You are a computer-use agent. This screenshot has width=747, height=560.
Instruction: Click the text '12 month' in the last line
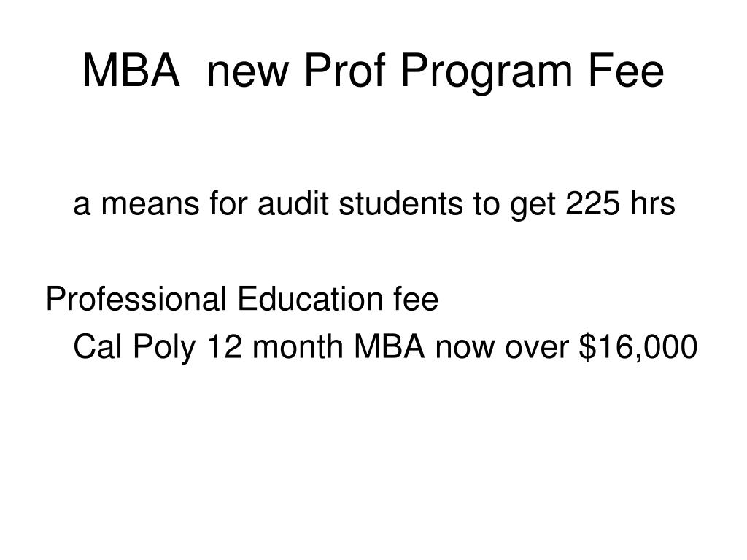point(275,346)
